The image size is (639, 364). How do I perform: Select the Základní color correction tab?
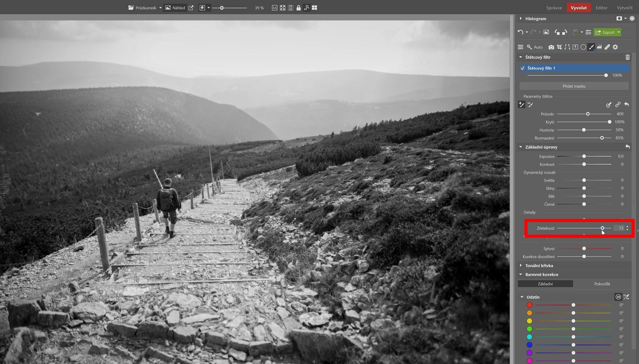tap(545, 284)
